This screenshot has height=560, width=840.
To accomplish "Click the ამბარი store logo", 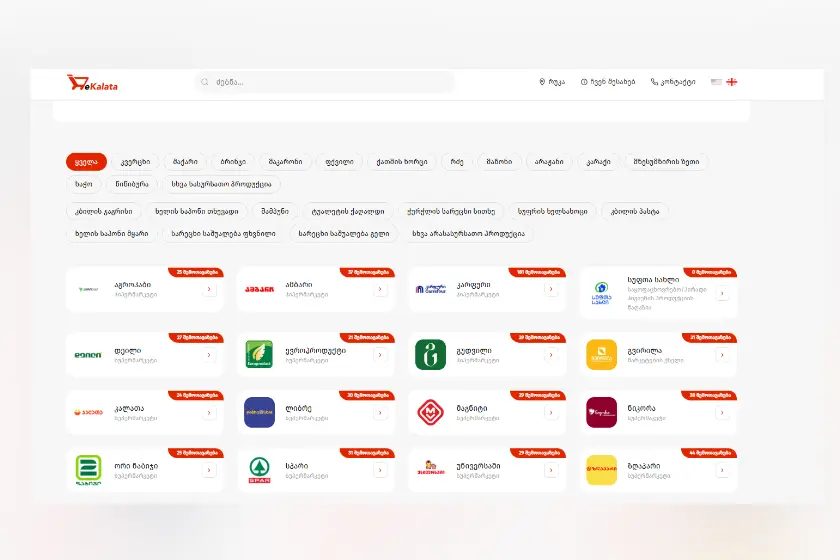I will tap(259, 289).
